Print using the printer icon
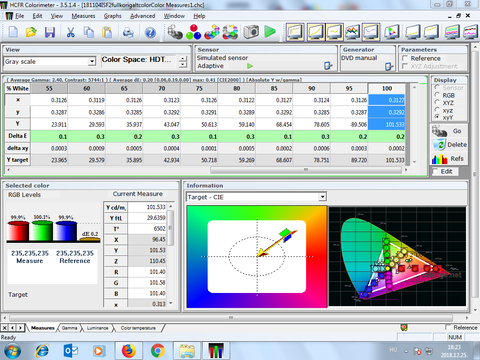Image resolution: width=480 pixels, height=360 pixels. tap(129, 32)
